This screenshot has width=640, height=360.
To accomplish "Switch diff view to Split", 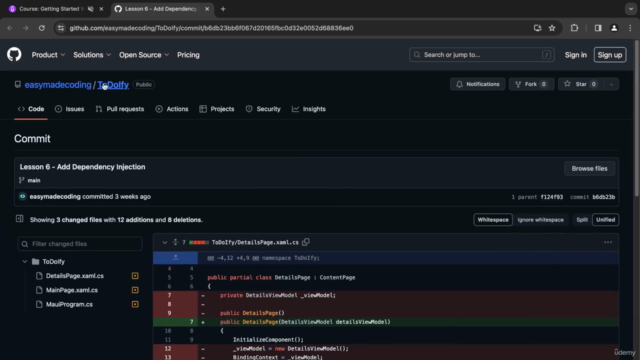I will 582,220.
